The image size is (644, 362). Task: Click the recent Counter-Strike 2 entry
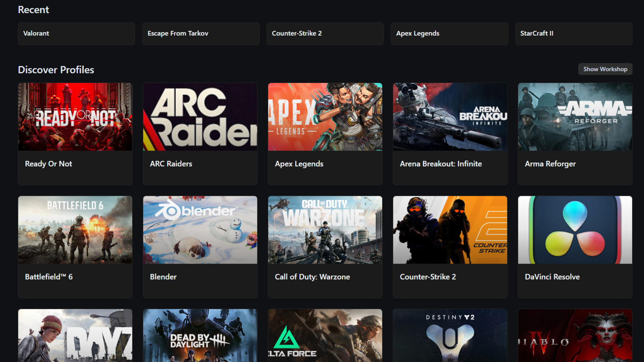[x=325, y=34]
